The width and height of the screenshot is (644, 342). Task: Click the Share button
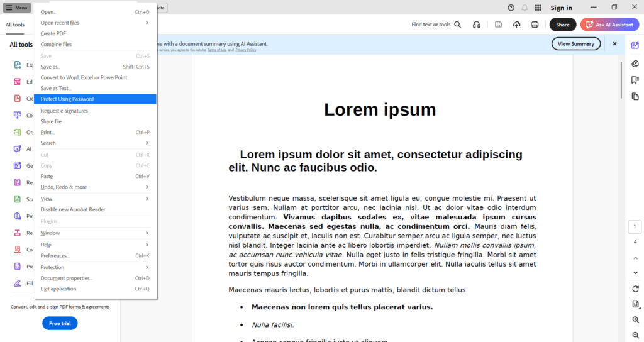pyautogui.click(x=563, y=25)
